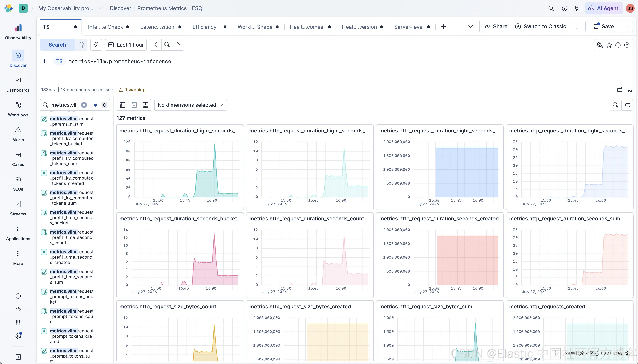Expand the project name dropdown chevron
638x364 pixels.
click(101, 8)
